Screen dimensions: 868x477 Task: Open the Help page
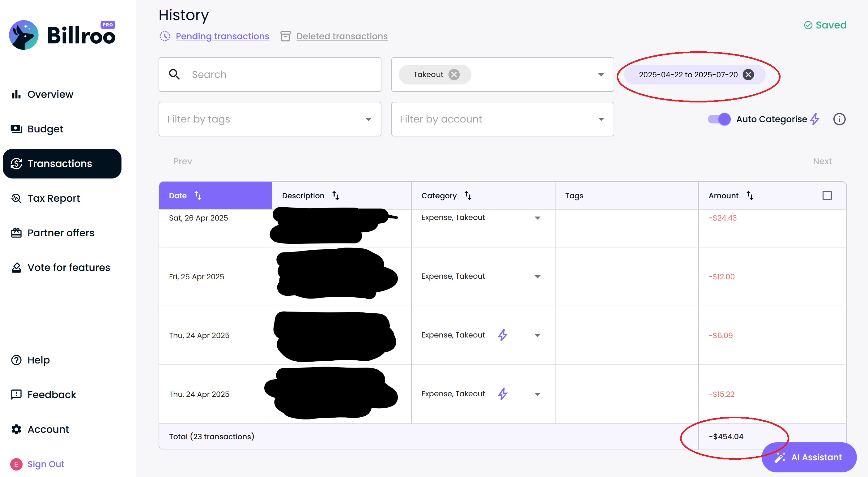[62, 360]
